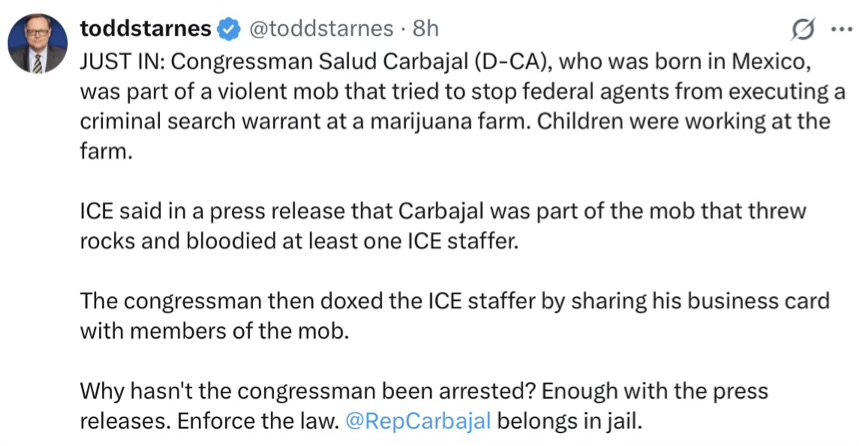The width and height of the screenshot is (859, 446).
Task: Click the 'JUST IN: Congressman' opening line
Action: (x=445, y=62)
